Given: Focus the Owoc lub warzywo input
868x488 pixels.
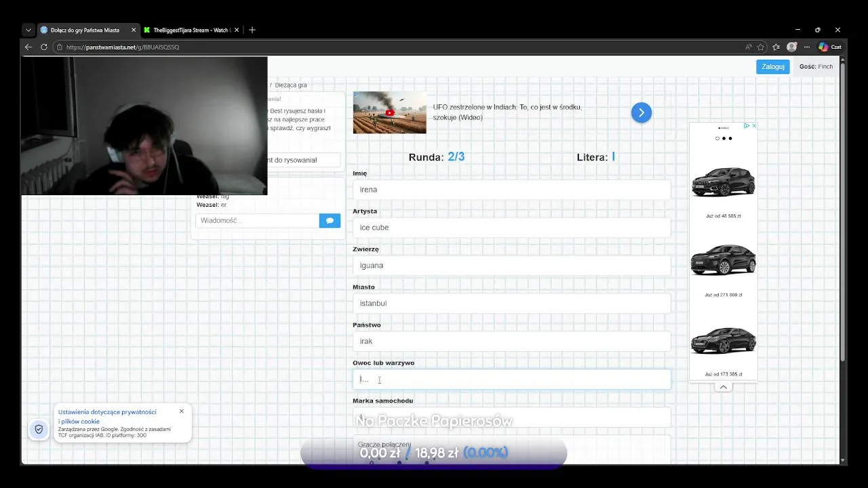Looking at the screenshot, I should [x=511, y=380].
